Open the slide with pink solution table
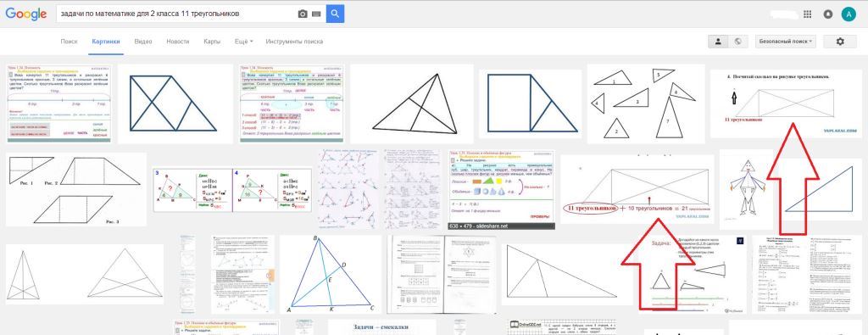This screenshot has height=335, width=868. point(292,103)
